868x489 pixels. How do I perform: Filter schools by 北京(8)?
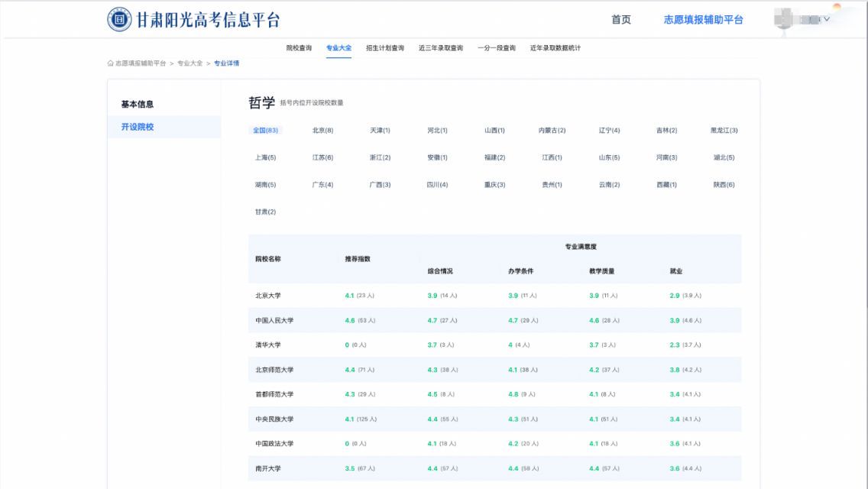click(322, 130)
